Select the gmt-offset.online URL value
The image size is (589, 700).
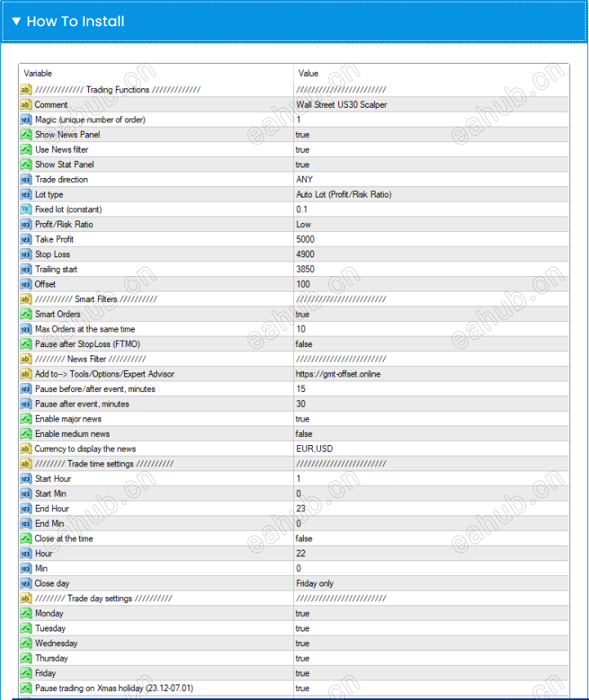tap(338, 374)
